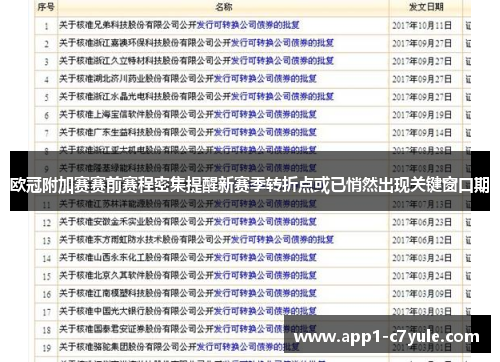The height and width of the screenshot is (362, 500).
Task: Click serial number 5 cell
Action: click(x=46, y=98)
